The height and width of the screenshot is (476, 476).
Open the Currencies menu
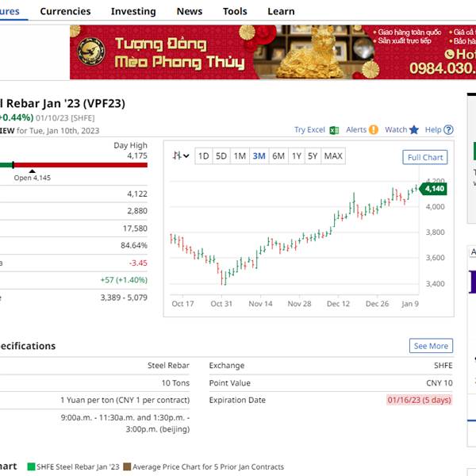[65, 11]
